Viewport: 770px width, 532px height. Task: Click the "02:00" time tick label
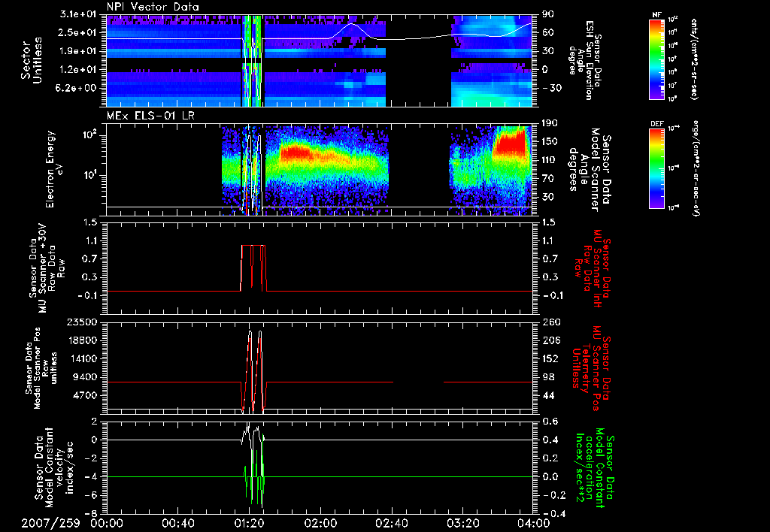pos(320,523)
